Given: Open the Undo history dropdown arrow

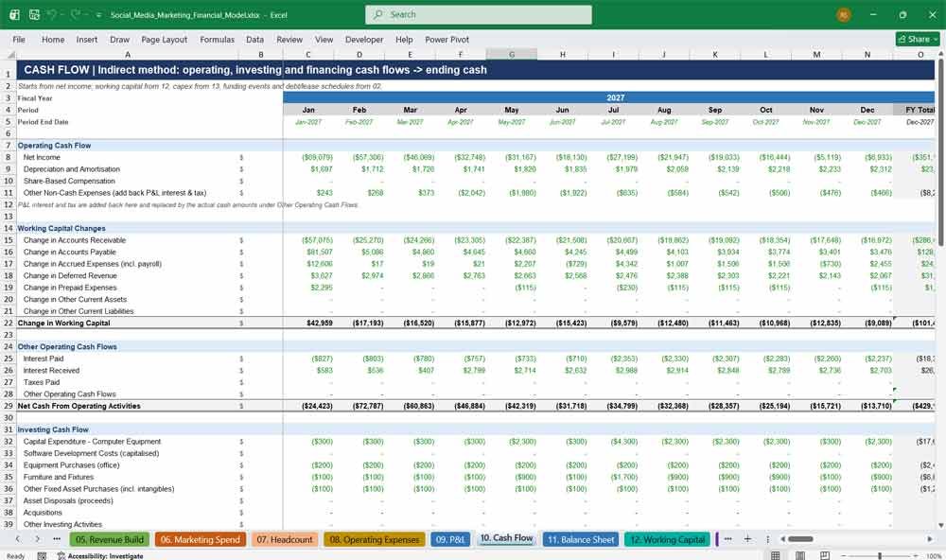Looking at the screenshot, I should pyautogui.click(x=61, y=15).
